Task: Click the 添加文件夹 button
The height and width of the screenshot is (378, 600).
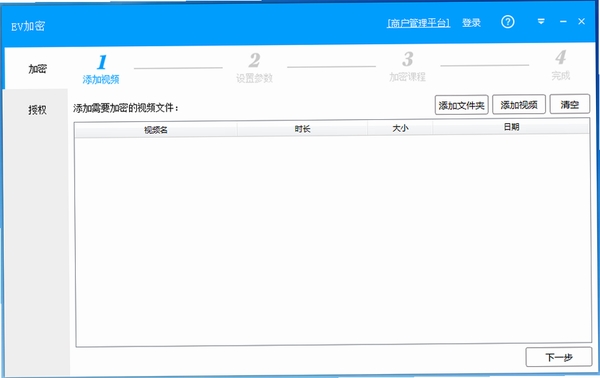Action: pyautogui.click(x=461, y=105)
